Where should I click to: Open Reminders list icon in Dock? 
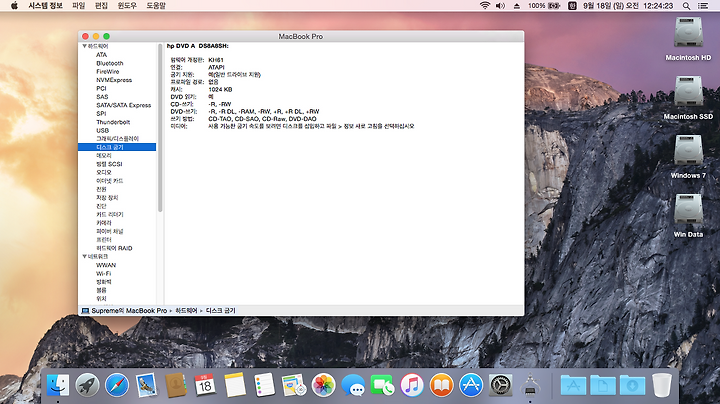click(x=264, y=385)
